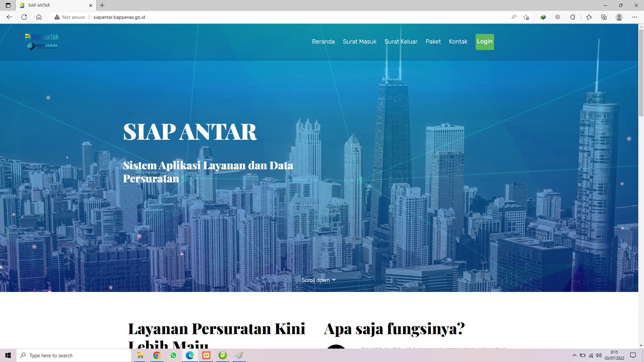Open the Favorites list icon
Viewport: 644px width, 362px height.
(x=589, y=17)
